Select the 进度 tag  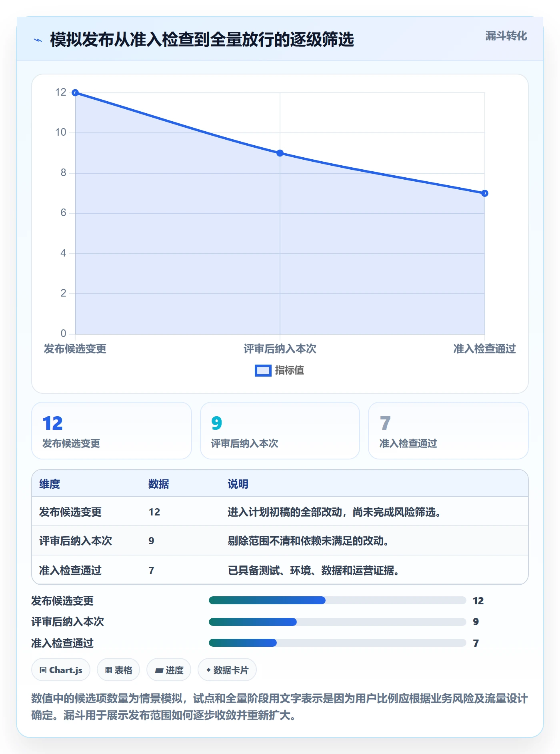tap(169, 670)
